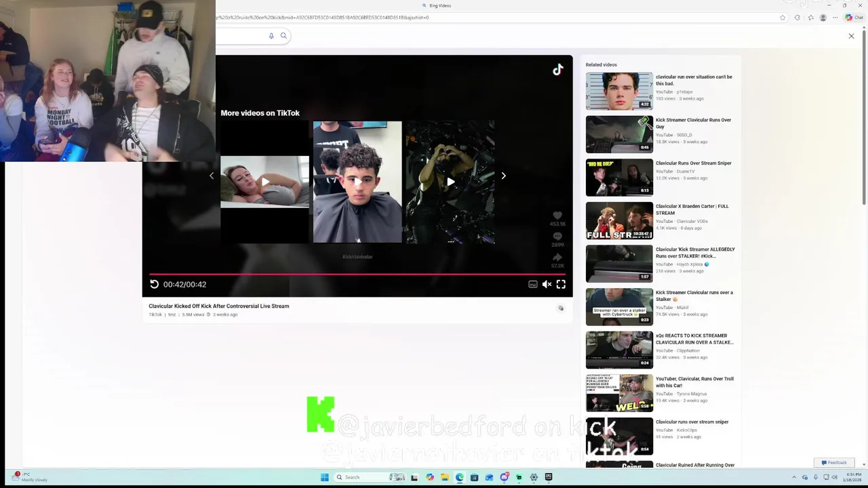Show previous TikTok videos carousel arrow

click(x=212, y=176)
